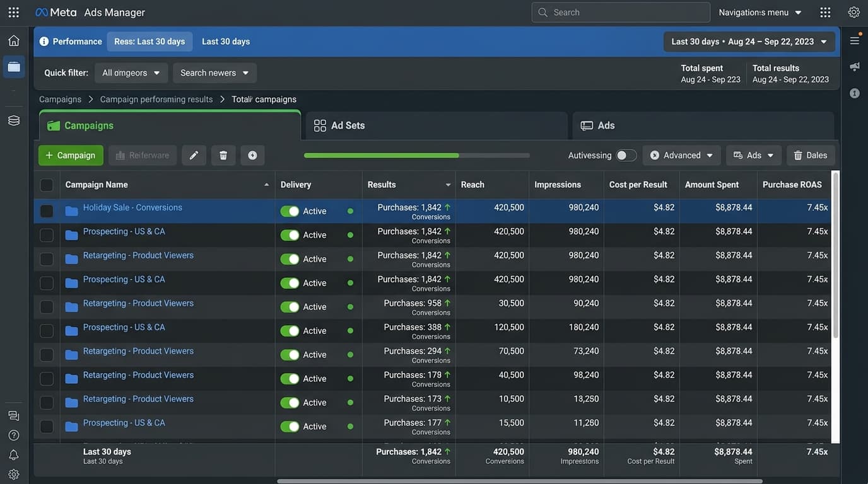The width and height of the screenshot is (868, 484).
Task: Select the campaigns folder icon in the left sidebar
Action: (x=14, y=67)
